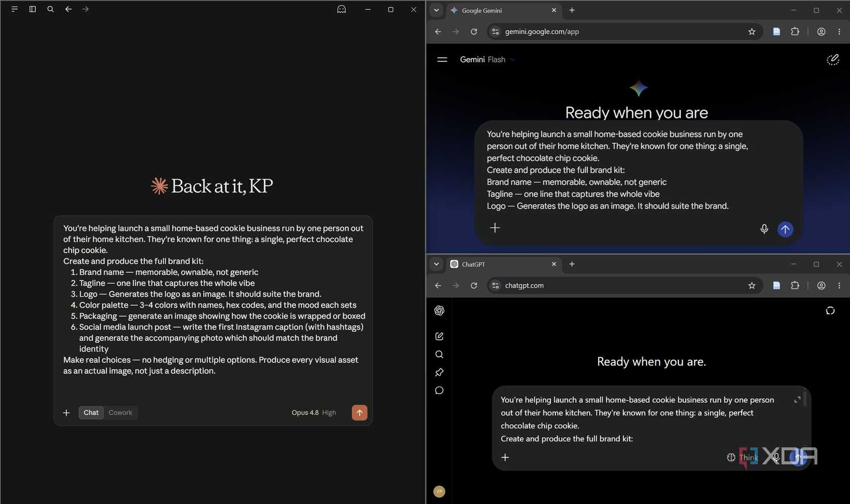Select the Google Gemini browser tab
The image size is (850, 504).
pyautogui.click(x=504, y=10)
